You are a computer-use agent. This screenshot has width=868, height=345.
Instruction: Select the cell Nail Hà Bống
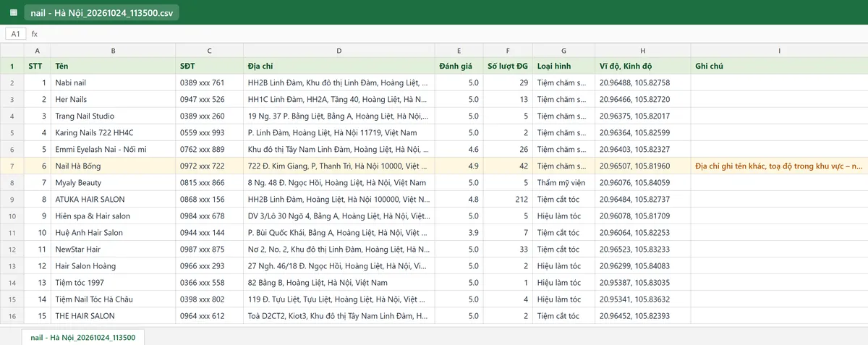[113, 166]
